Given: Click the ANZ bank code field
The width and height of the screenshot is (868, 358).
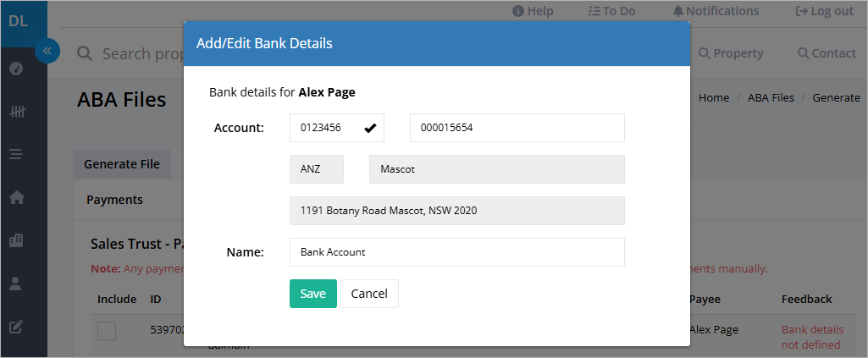Looking at the screenshot, I should click(317, 169).
